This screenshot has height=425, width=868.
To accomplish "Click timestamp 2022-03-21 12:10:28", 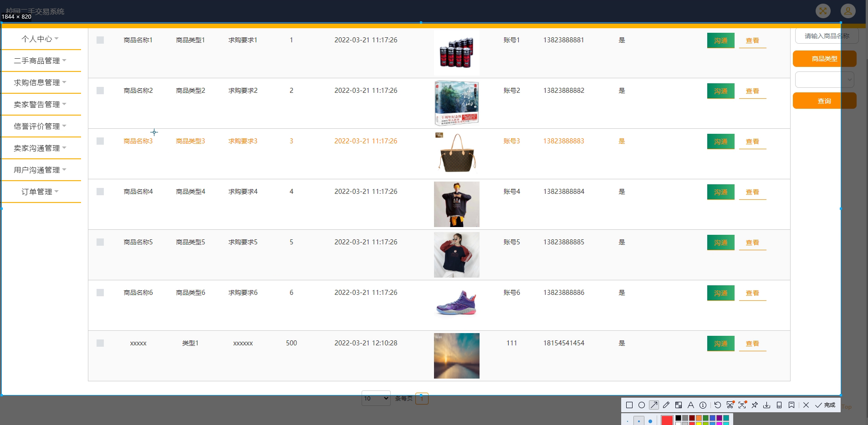I will (x=366, y=343).
